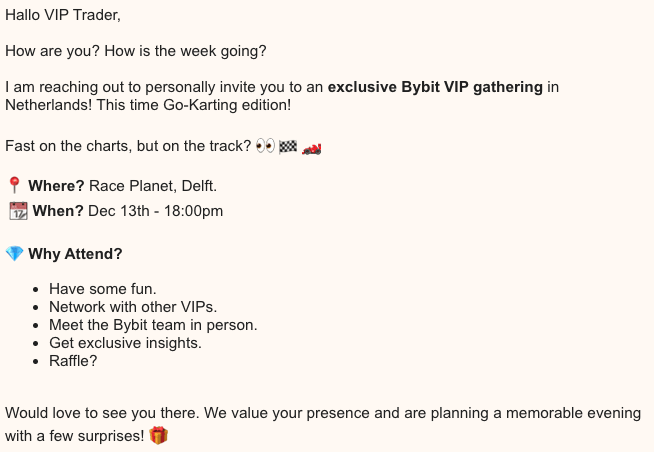Click the "Why Attend?" heading
The width and height of the screenshot is (654, 452).
pos(75,254)
